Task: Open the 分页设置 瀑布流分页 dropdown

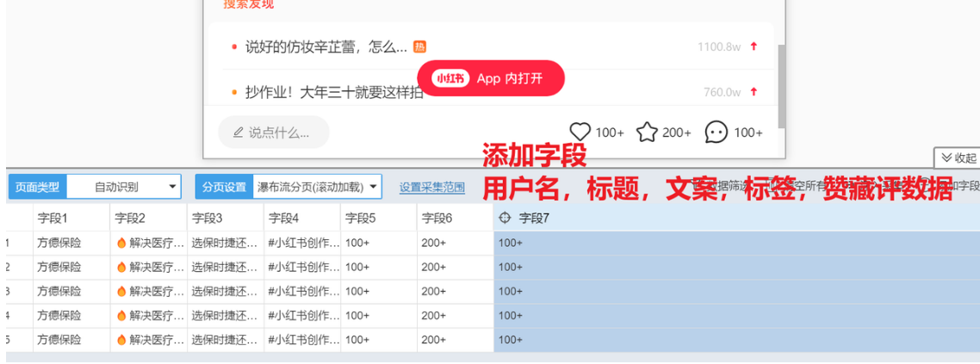Action: coord(317,186)
